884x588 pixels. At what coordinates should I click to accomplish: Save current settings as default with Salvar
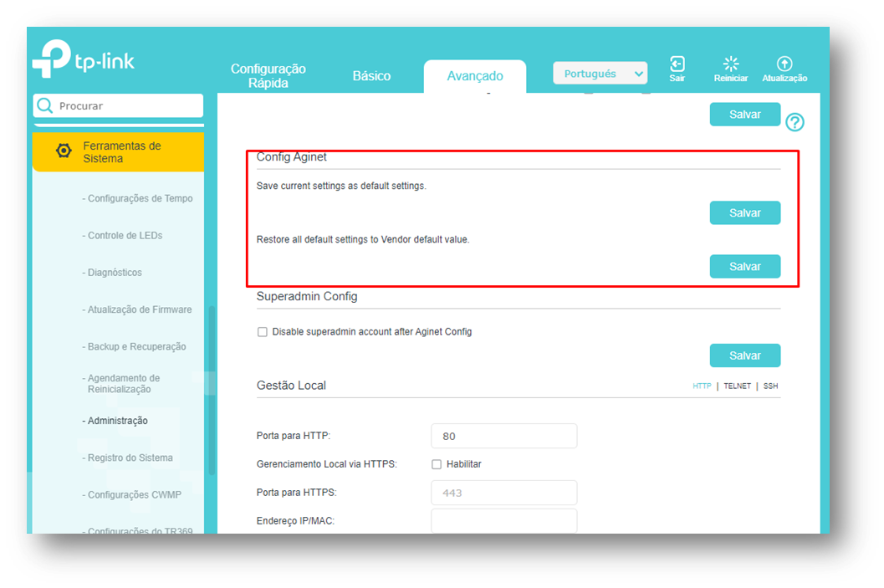point(744,213)
